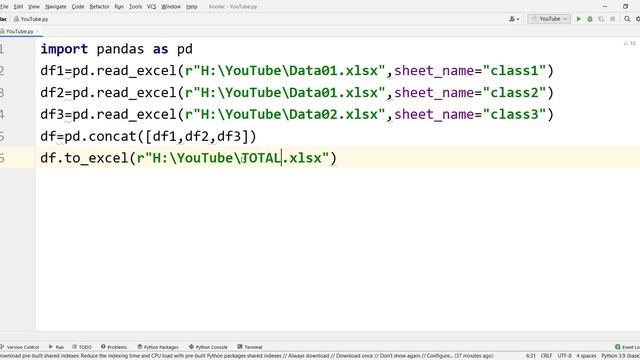This screenshot has height=360, width=640.
Task: Open the Python Console tool window
Action: (x=208, y=347)
